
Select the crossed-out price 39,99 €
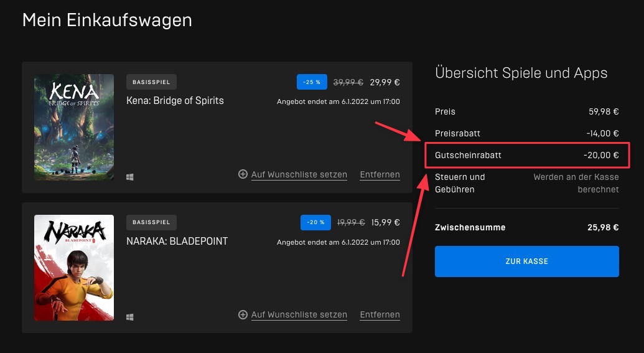coord(348,82)
